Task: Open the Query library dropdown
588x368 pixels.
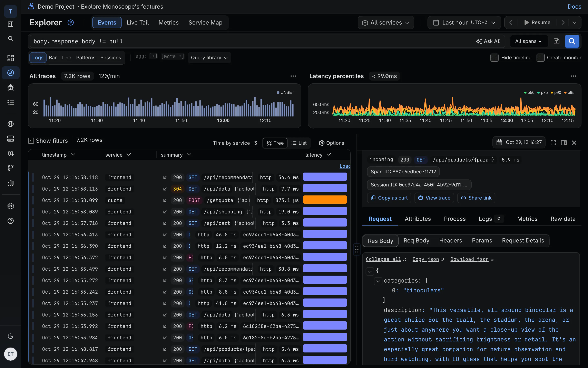Action: tap(209, 58)
